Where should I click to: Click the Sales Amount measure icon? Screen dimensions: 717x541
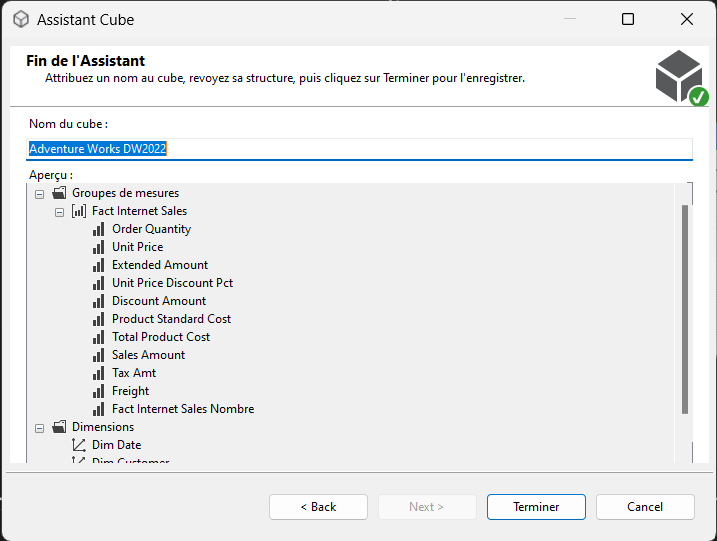(x=98, y=355)
